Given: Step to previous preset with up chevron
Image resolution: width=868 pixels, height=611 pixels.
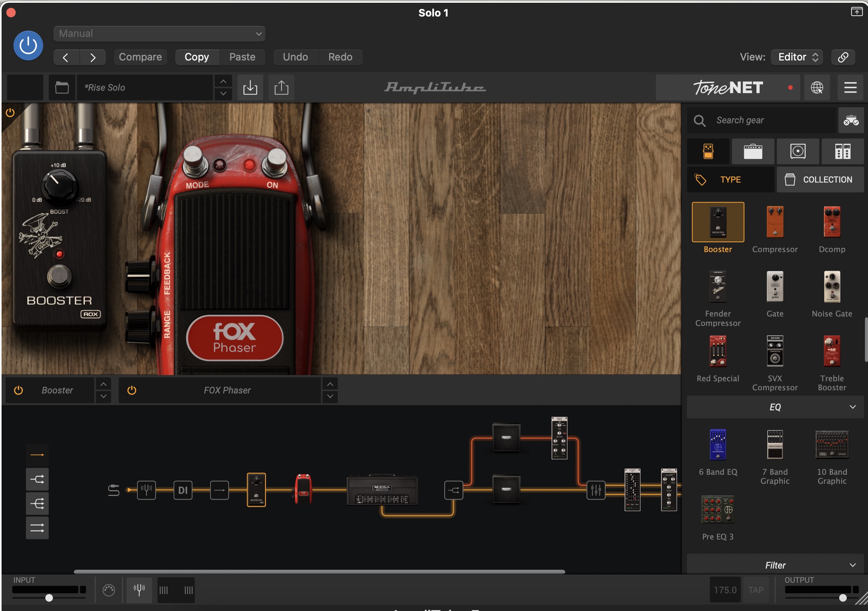Looking at the screenshot, I should [223, 81].
